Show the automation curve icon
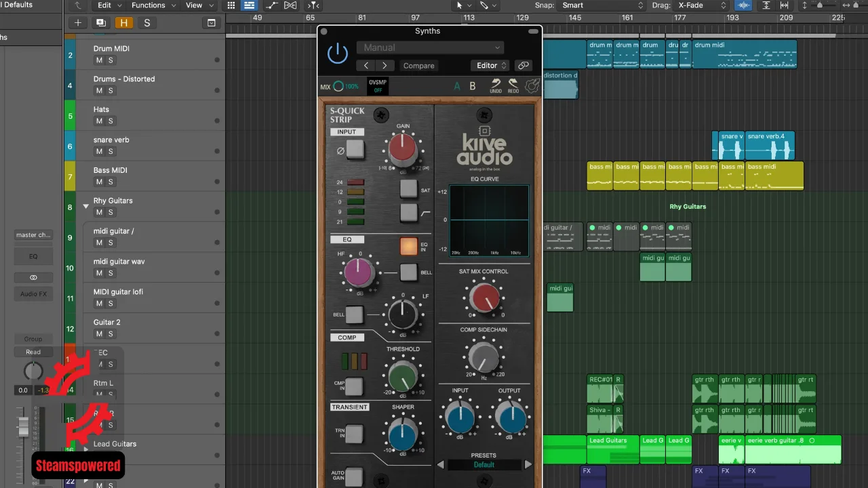This screenshot has width=868, height=488. (272, 5)
